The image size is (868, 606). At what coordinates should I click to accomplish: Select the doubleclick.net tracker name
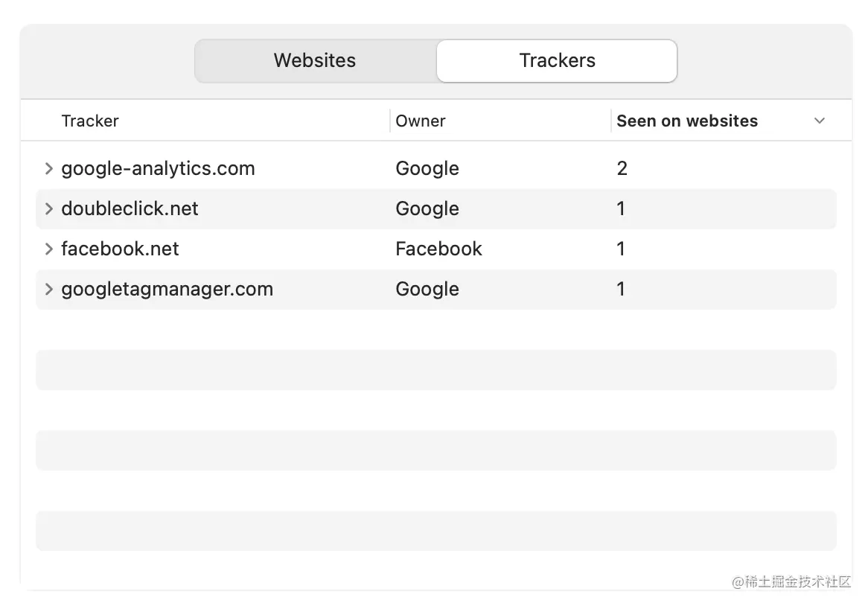point(130,209)
